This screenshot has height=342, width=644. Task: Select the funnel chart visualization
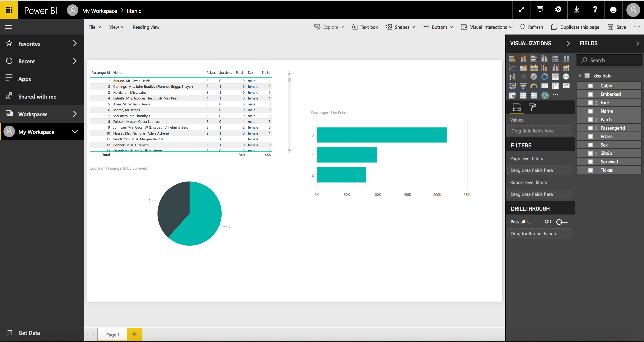523,86
